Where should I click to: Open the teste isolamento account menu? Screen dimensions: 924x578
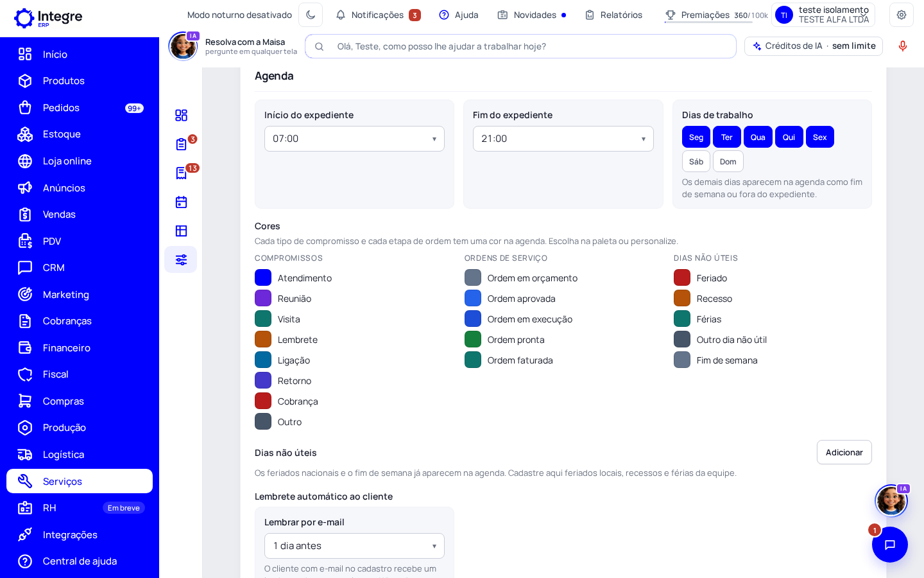coord(823,15)
